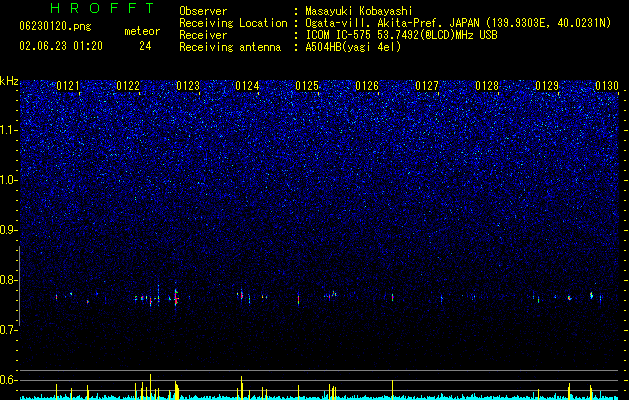Click the 0123 time marker
Image resolution: width=629 pixels, height=400 pixels.
188,86
